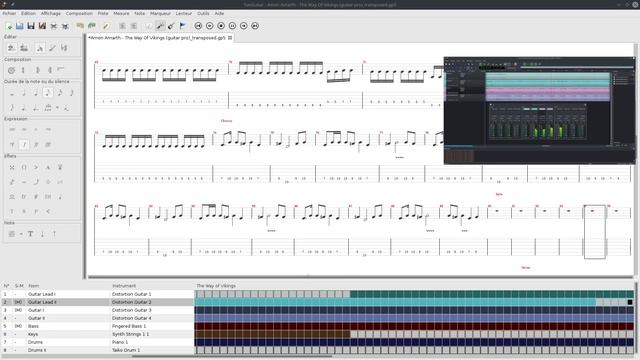The height and width of the screenshot is (360, 640).
Task: Close the Amon Amarth document tab
Action: (230, 38)
